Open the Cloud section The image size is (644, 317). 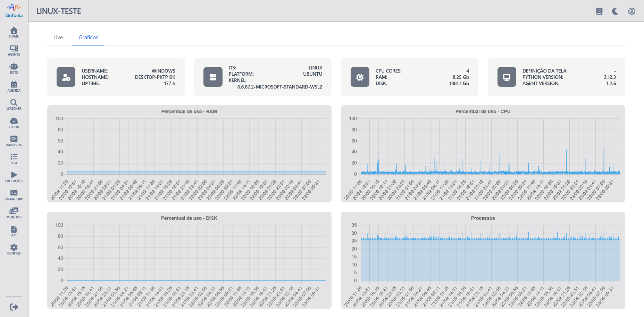14,123
